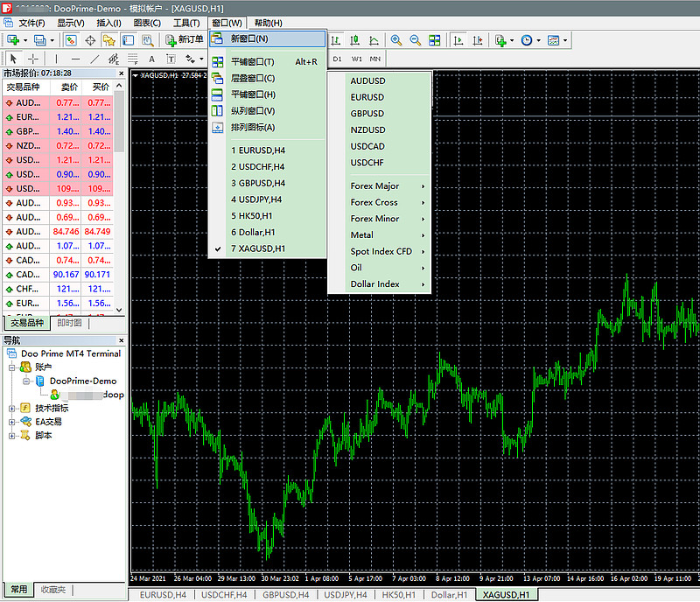
Task: Click the Market Watch scrollbar thumb
Action: click(x=119, y=121)
